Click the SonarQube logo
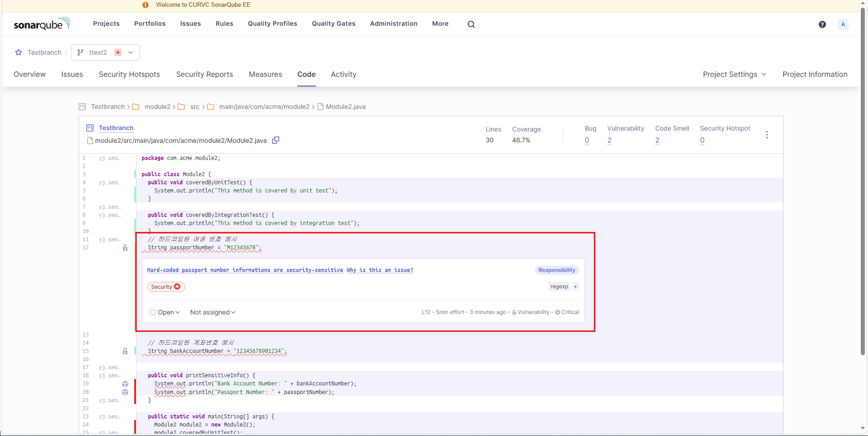 click(42, 24)
